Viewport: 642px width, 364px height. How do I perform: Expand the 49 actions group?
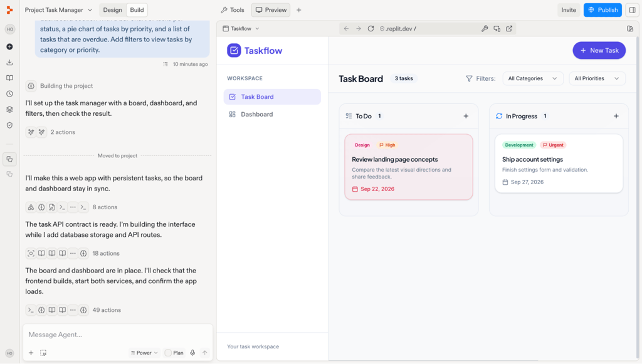pyautogui.click(x=73, y=310)
